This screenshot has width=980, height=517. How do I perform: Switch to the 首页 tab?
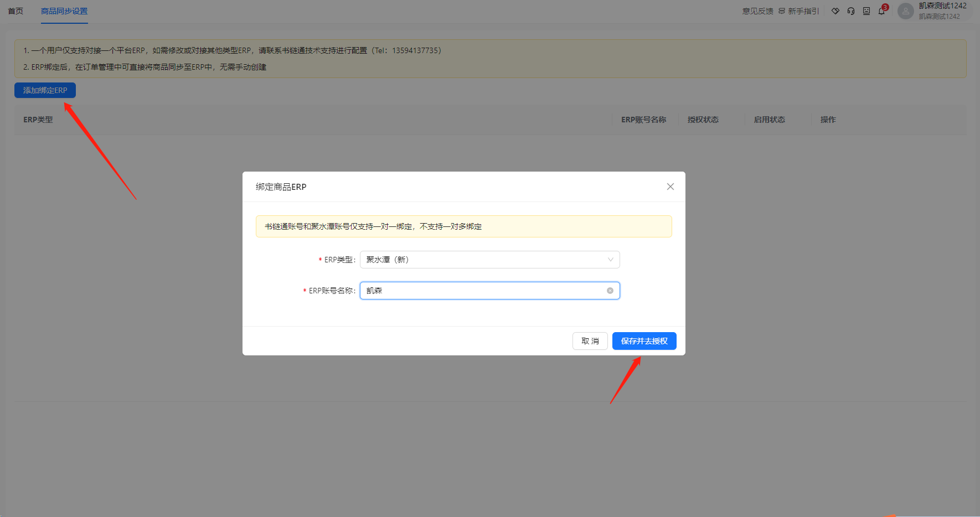coord(16,11)
